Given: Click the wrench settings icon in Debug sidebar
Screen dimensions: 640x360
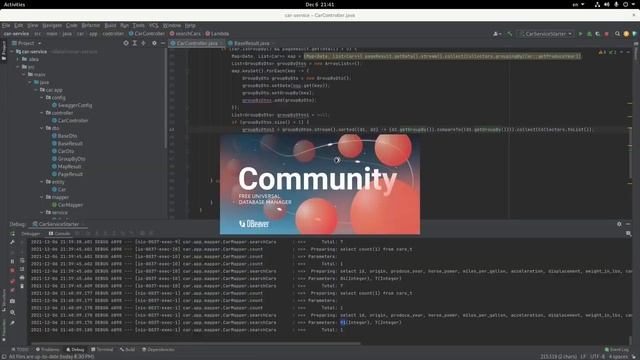Looking at the screenshot, I should tap(13, 242).
